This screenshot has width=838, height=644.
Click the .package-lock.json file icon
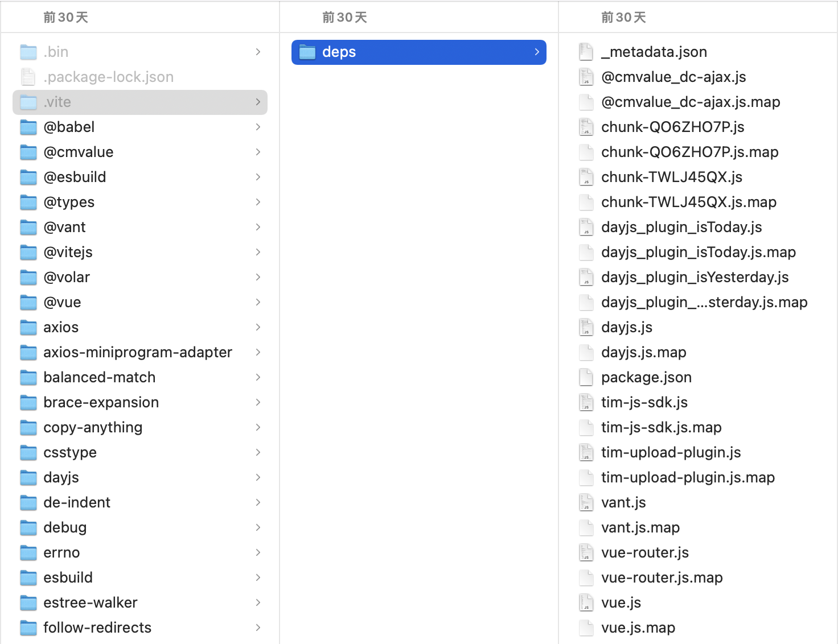28,77
